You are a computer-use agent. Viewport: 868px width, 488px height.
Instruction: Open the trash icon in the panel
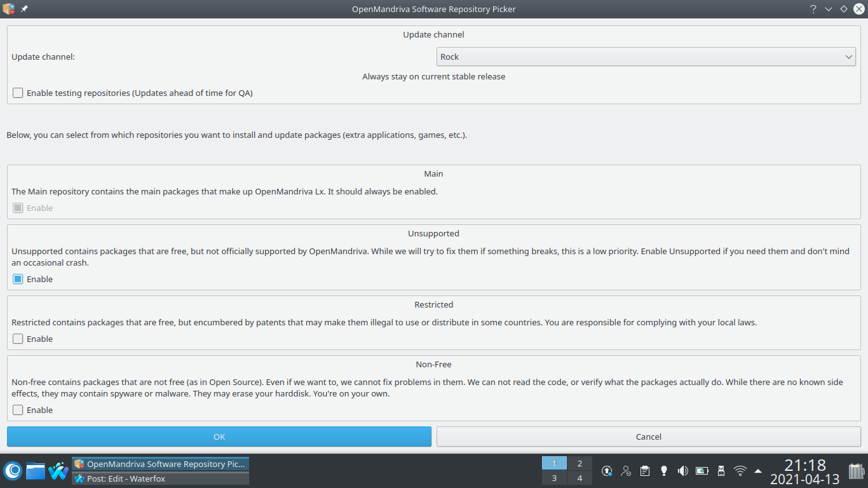point(857,471)
